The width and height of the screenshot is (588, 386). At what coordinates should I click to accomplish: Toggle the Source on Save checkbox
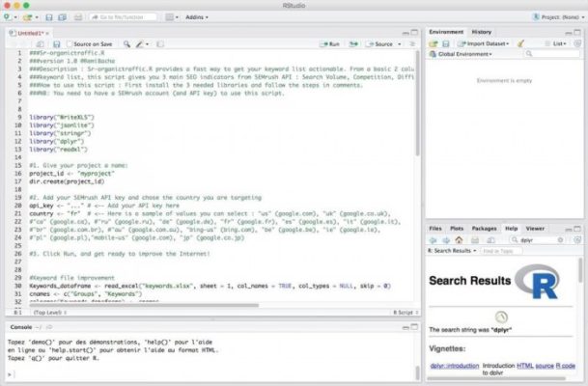tap(69, 44)
